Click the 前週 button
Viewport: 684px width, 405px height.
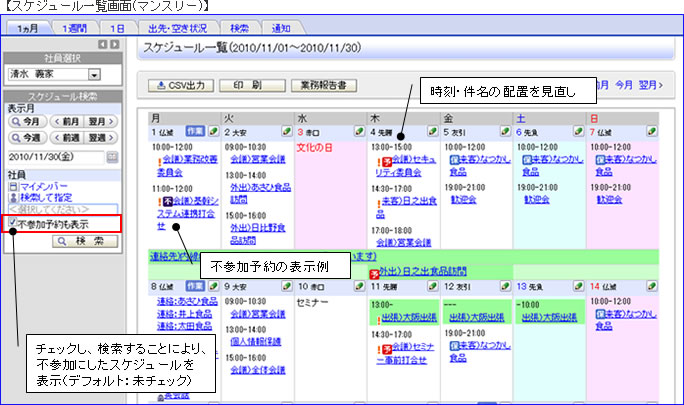coord(66,138)
